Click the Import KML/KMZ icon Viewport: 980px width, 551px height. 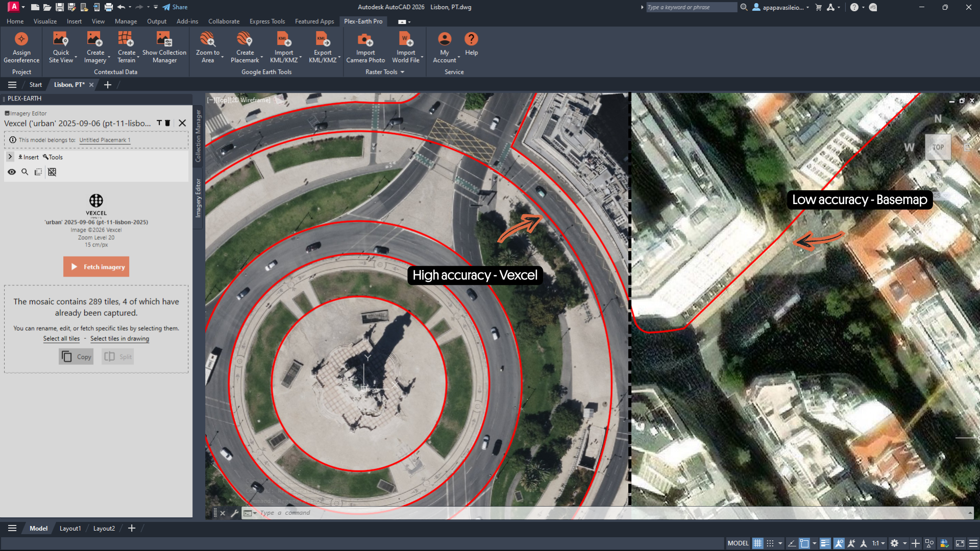pos(284,39)
